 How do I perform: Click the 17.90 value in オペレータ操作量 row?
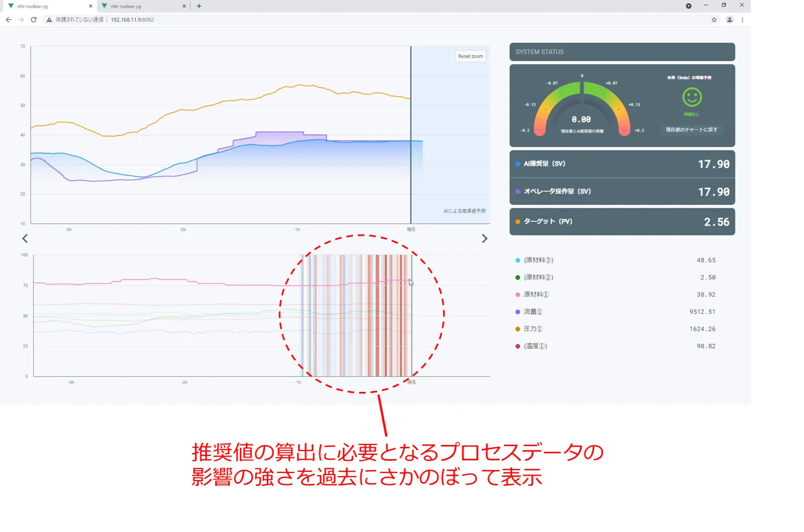point(714,192)
